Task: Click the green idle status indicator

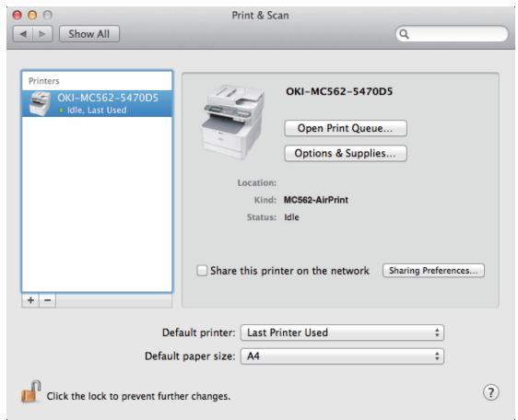Action: point(61,111)
